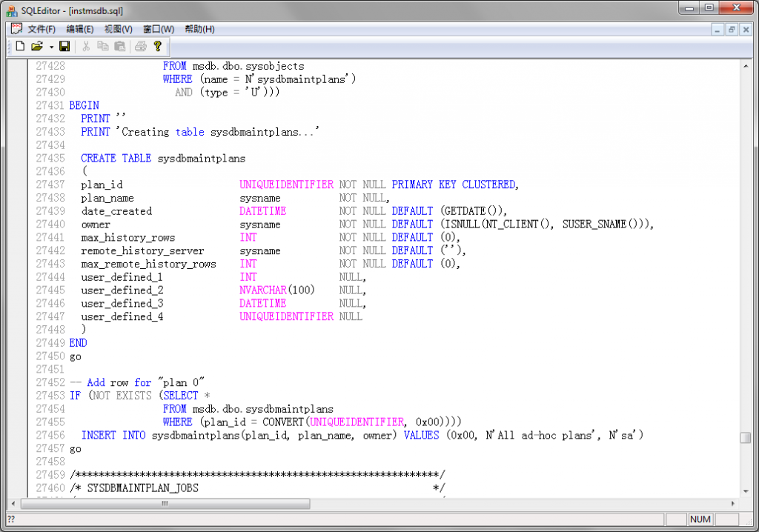This screenshot has width=759, height=532.
Task: Click the SYSDBMAINTPLAN_JOBS comment text
Action: click(143, 488)
